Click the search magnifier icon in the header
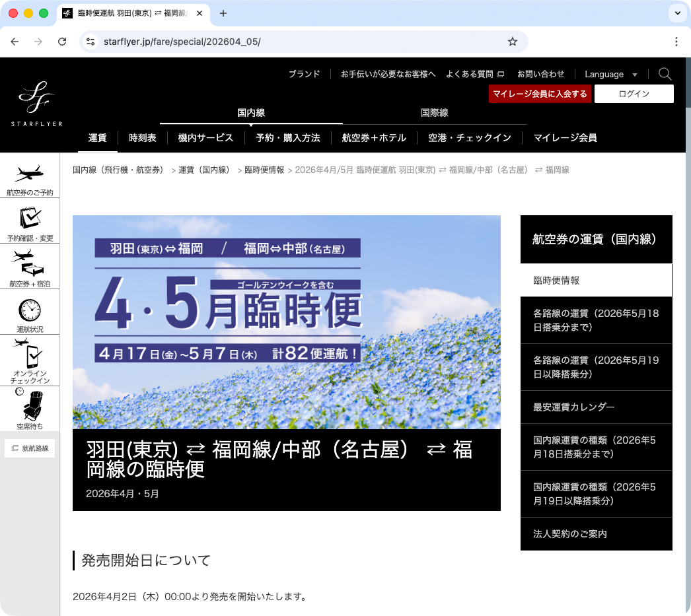 tap(665, 74)
